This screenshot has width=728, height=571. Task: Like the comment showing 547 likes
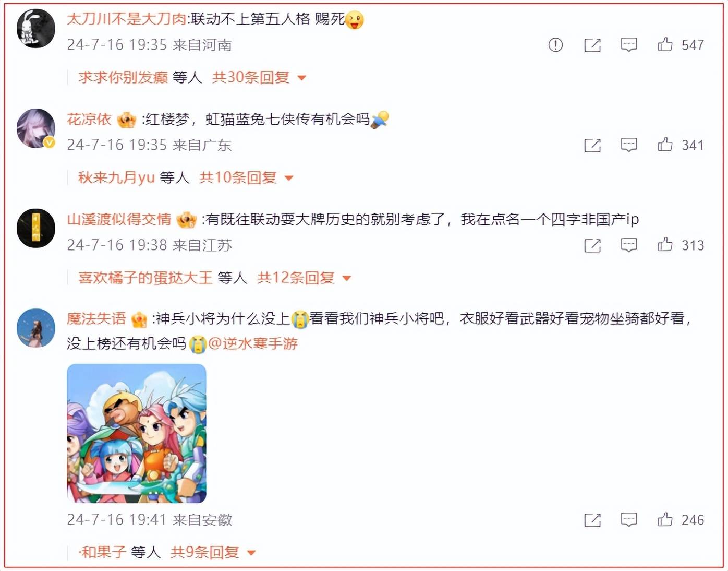click(x=665, y=44)
